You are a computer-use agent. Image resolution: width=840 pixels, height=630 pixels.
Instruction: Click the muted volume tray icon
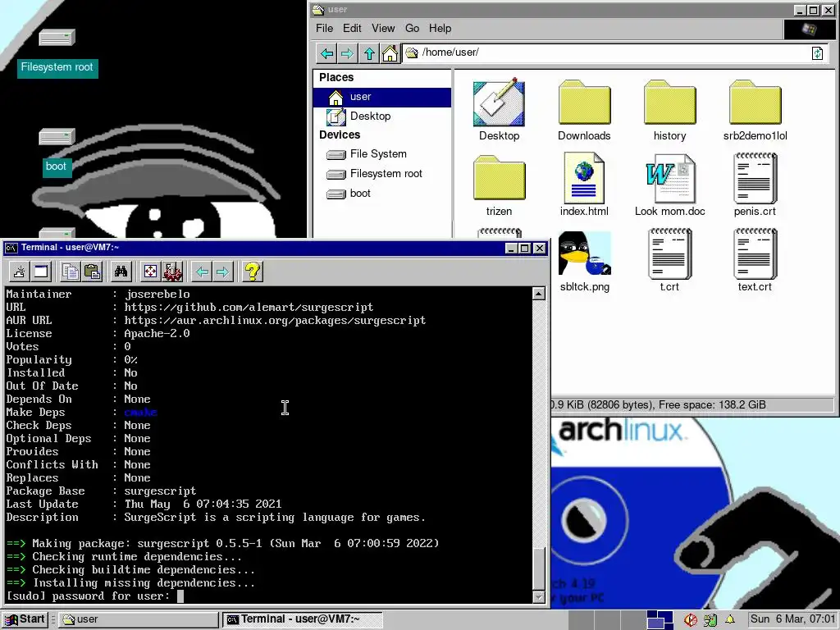(690, 620)
